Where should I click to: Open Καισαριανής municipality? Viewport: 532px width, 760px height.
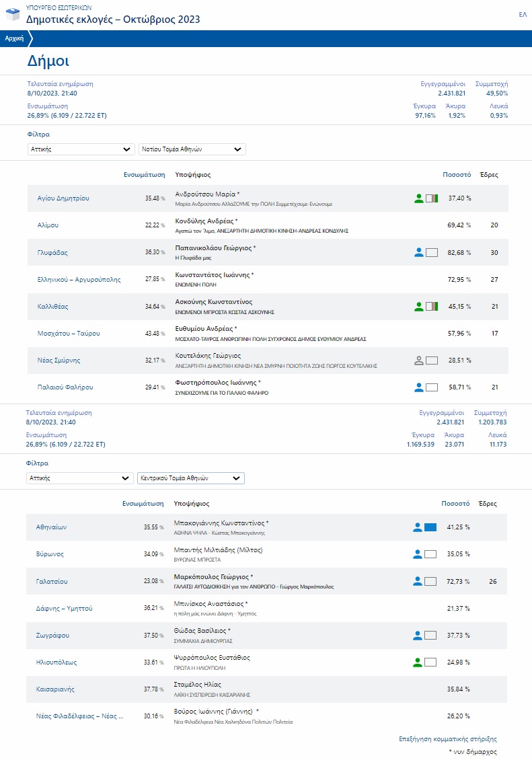point(54,689)
